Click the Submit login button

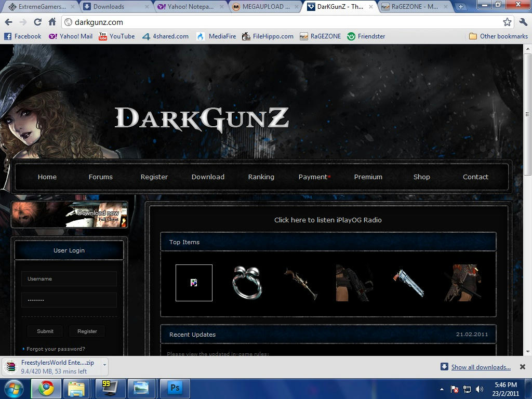45,331
